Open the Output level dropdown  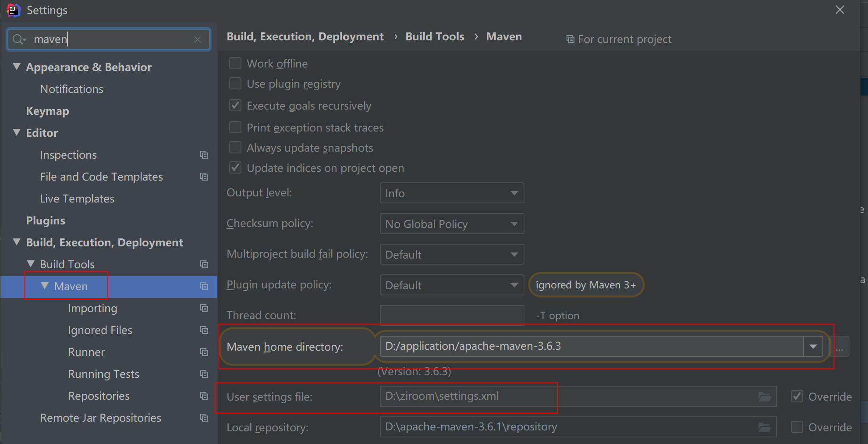(452, 193)
